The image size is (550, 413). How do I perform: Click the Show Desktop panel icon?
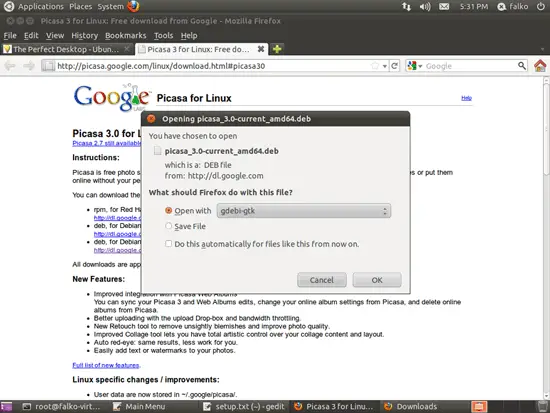(6, 406)
